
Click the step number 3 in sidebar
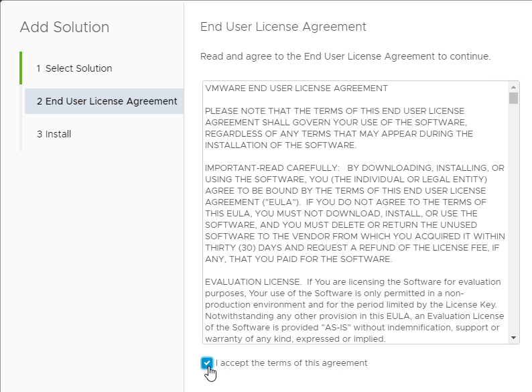(x=40, y=134)
